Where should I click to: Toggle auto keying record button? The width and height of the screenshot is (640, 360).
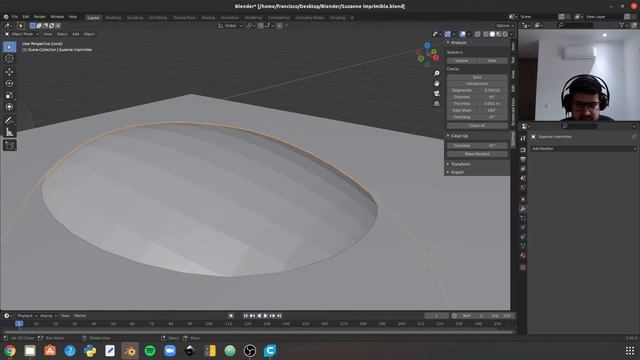tap(231, 316)
